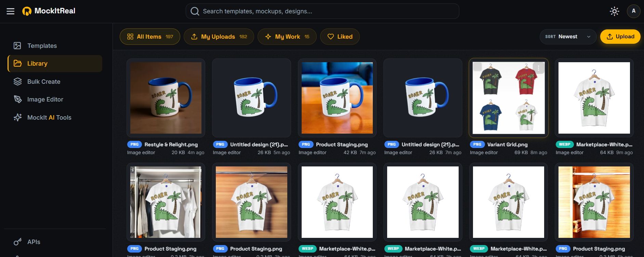Open the Restyle & Relight mug thumbnail

click(x=166, y=98)
